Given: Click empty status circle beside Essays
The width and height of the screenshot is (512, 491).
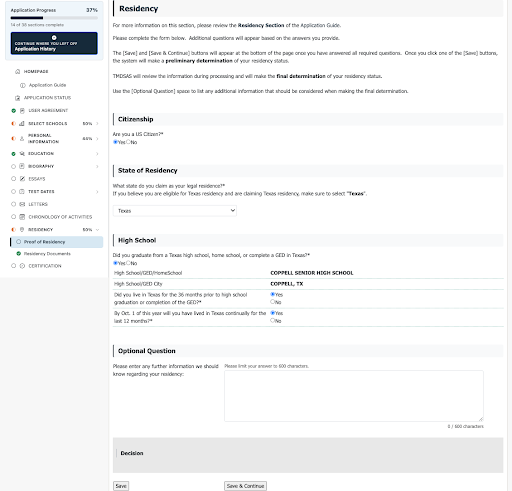Looking at the screenshot, I should 14,179.
